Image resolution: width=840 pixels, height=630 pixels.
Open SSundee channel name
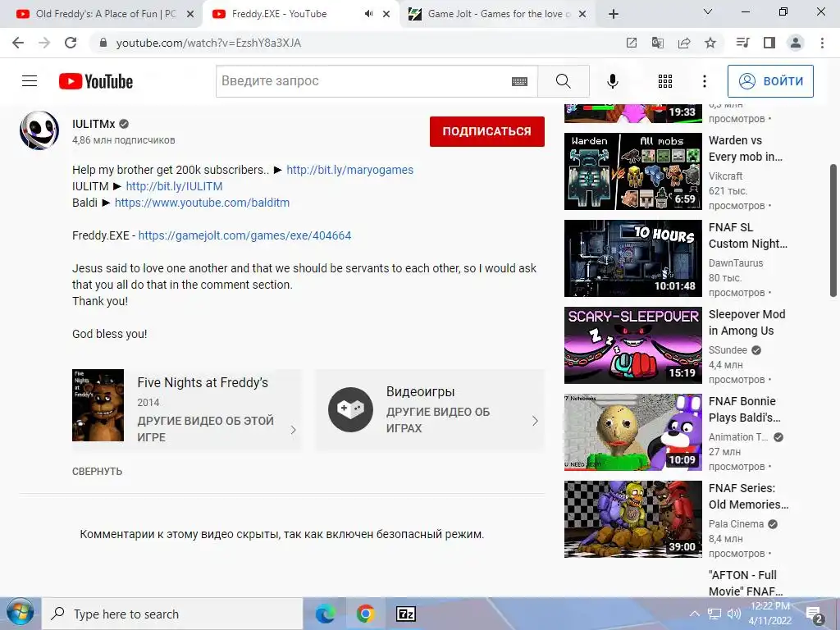point(728,349)
